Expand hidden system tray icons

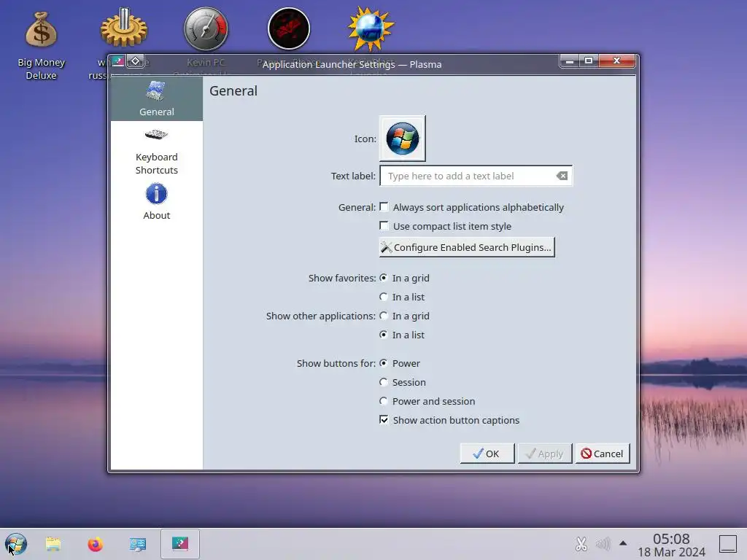click(623, 542)
